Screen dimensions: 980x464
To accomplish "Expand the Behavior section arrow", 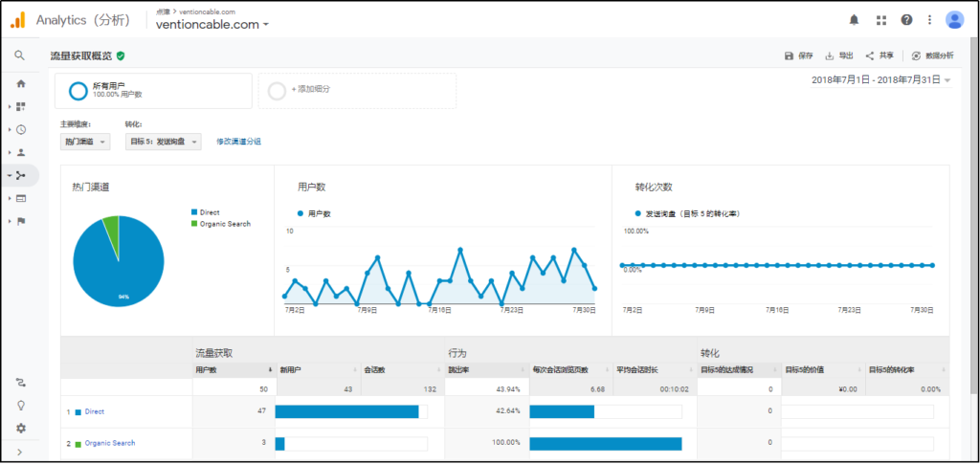I will click(10, 199).
